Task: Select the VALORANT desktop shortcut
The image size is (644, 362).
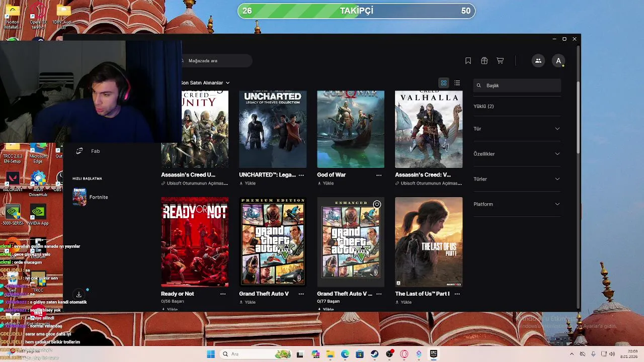Action: pyautogui.click(x=13, y=182)
